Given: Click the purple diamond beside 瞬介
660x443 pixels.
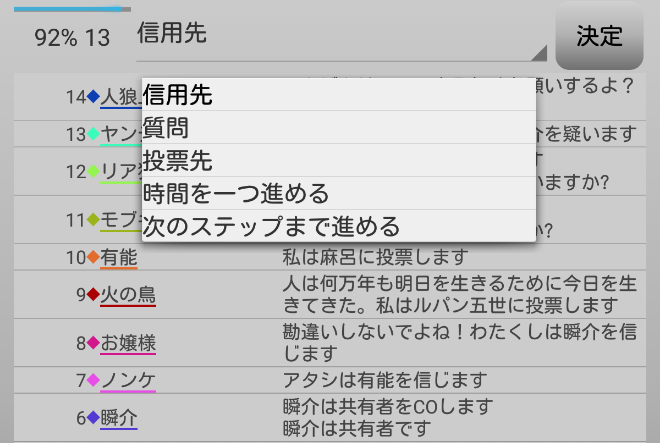Looking at the screenshot, I should pyautogui.click(x=93, y=418).
